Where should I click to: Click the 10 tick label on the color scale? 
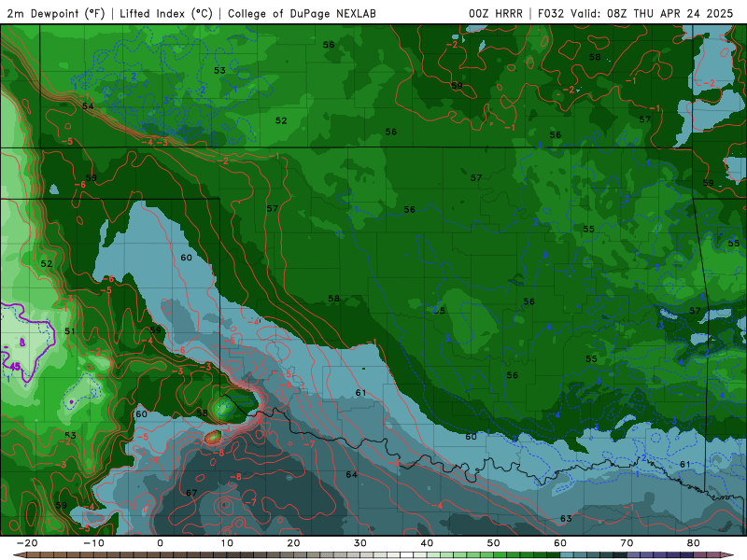(227, 543)
